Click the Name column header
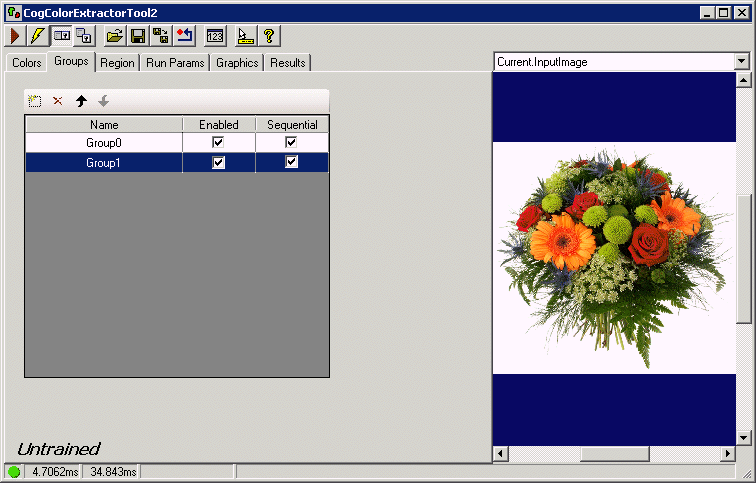The width and height of the screenshot is (756, 483). click(103, 125)
